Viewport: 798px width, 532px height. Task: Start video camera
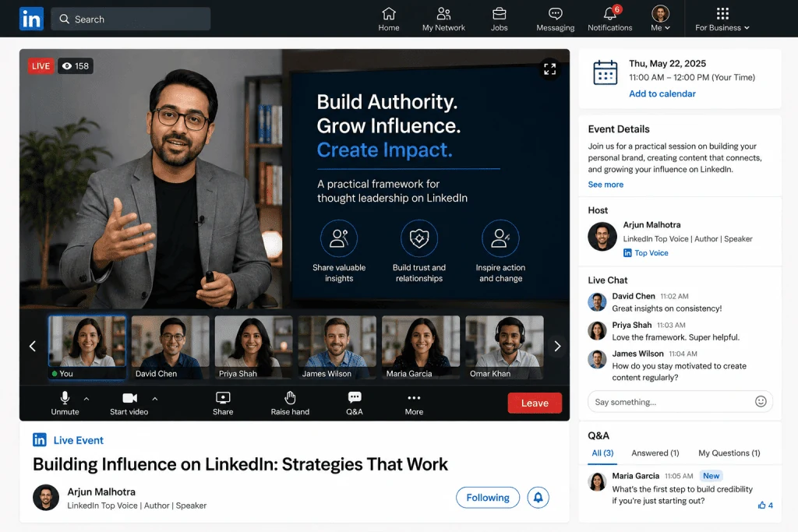(x=129, y=403)
